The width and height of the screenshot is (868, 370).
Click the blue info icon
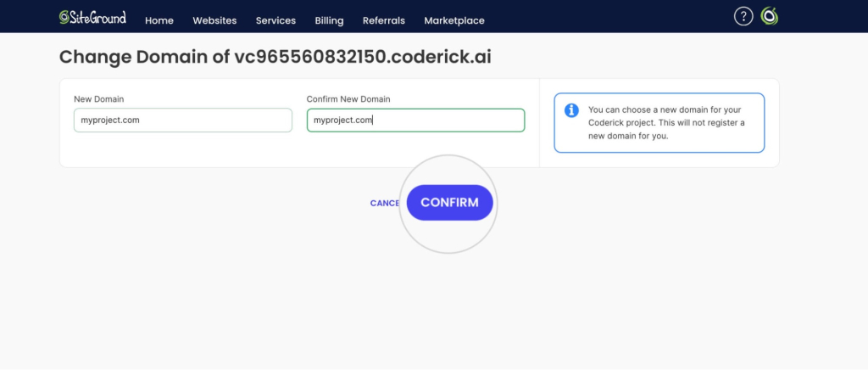[x=571, y=110]
